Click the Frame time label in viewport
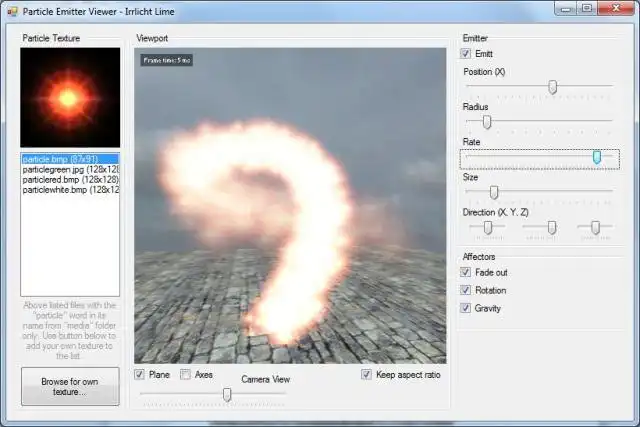640x427 pixels. point(167,60)
